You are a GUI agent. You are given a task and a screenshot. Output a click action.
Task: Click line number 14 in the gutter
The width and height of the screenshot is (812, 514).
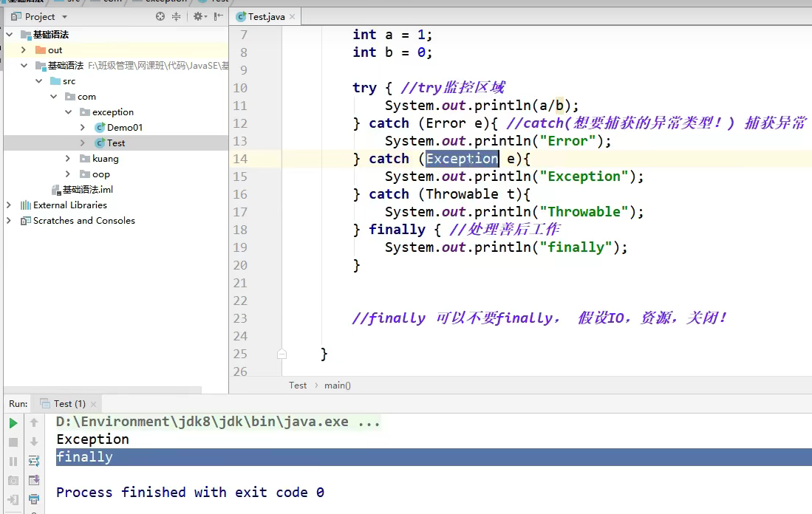(x=240, y=159)
